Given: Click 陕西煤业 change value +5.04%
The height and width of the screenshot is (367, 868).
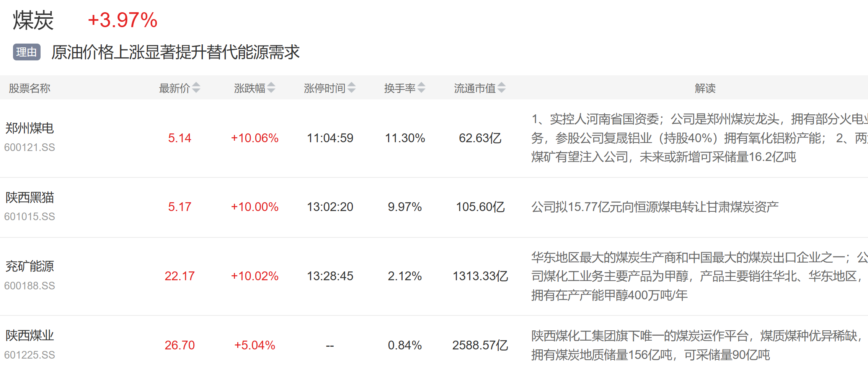Looking at the screenshot, I should coord(255,345).
